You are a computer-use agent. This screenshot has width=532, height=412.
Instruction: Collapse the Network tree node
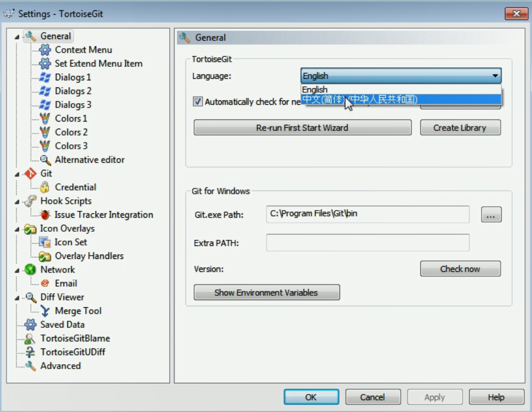coord(17,270)
